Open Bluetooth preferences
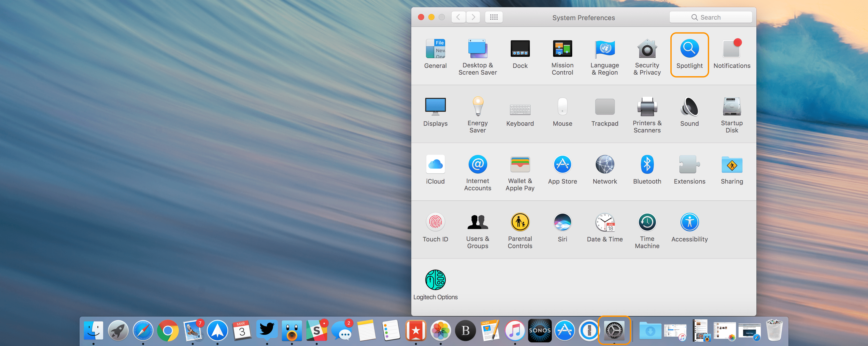 [647, 165]
